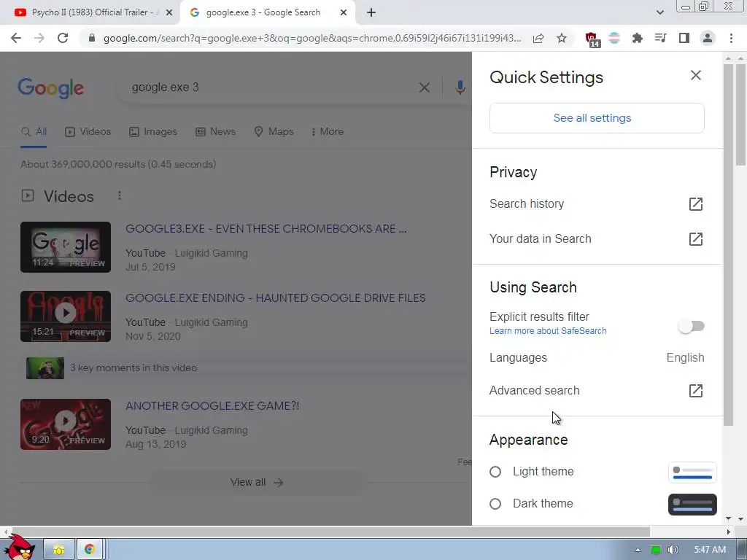This screenshot has height=560, width=747.
Task: Play the 9:20 video thumbnail
Action: tap(66, 424)
